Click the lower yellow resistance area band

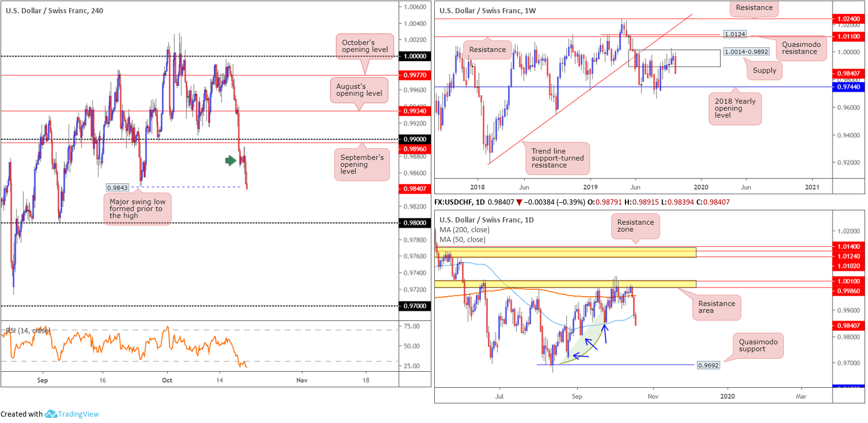[566, 284]
